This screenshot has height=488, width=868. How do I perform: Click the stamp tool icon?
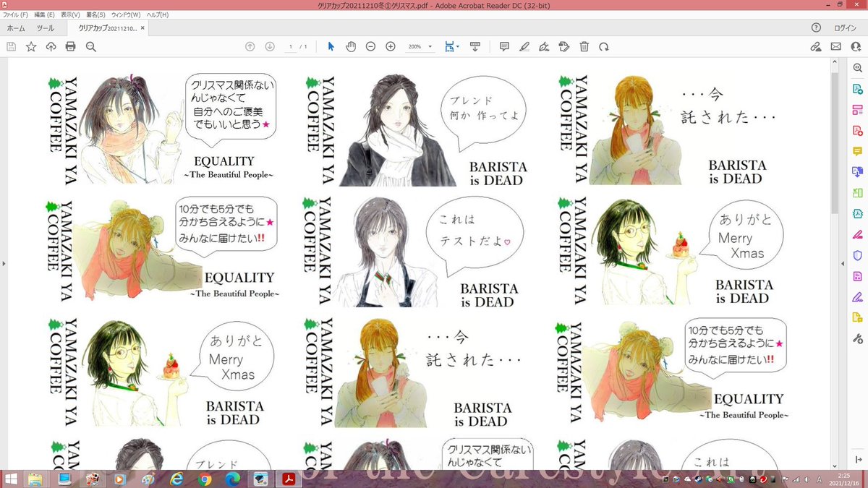(564, 46)
